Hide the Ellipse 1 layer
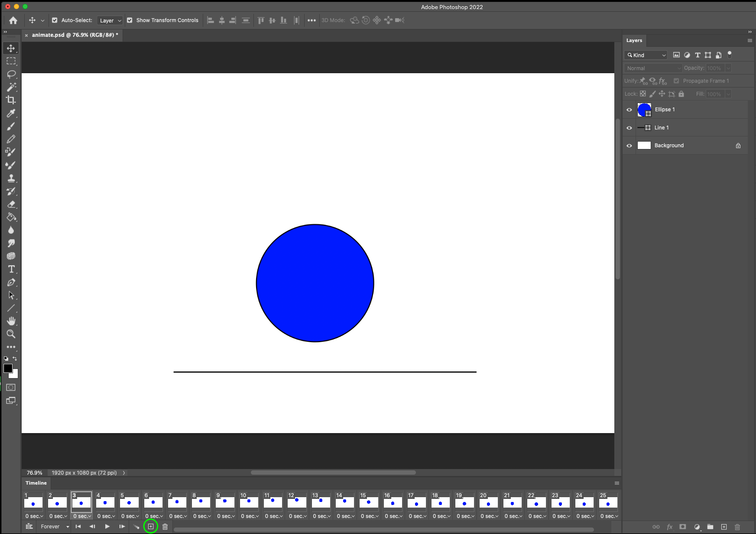 pyautogui.click(x=629, y=110)
